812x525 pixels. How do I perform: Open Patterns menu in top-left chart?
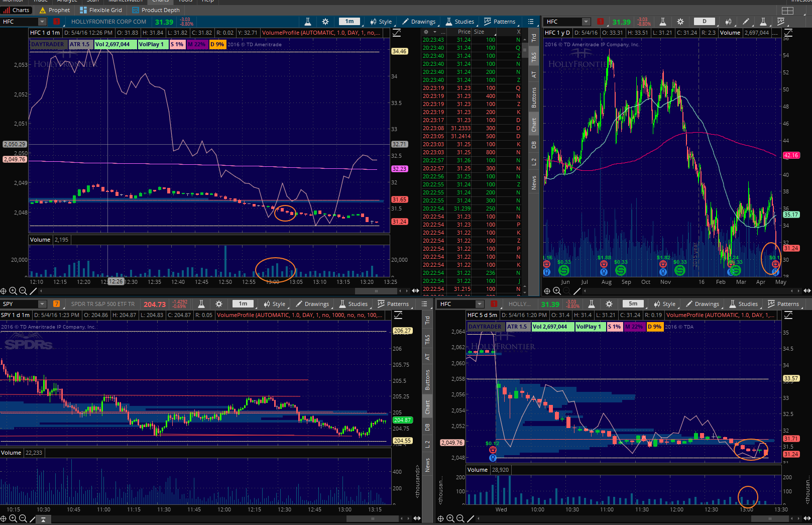coord(500,22)
